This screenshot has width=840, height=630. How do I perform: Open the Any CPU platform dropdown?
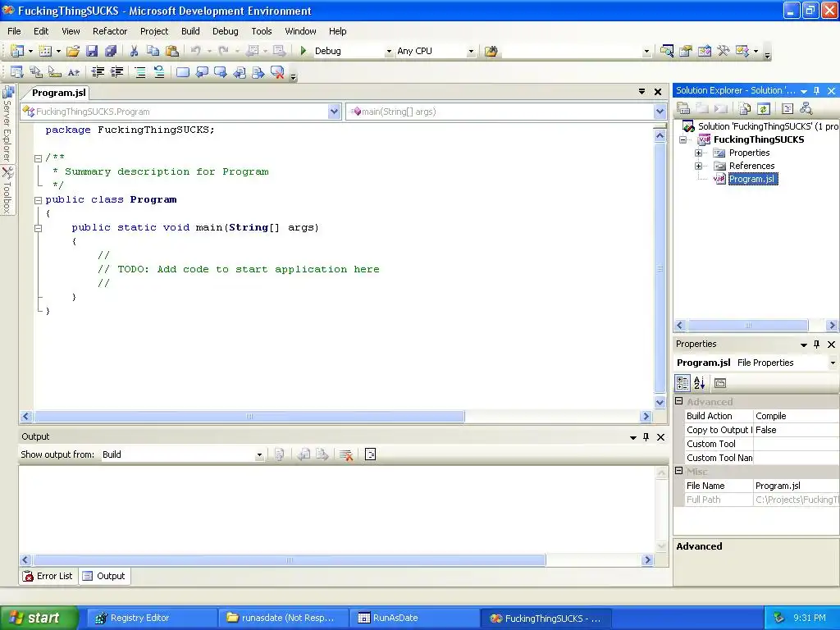[471, 52]
